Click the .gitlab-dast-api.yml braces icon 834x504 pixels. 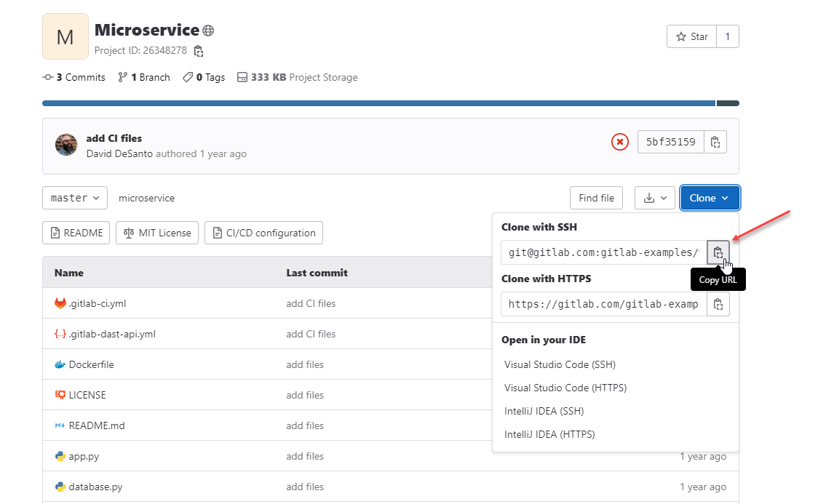point(60,334)
